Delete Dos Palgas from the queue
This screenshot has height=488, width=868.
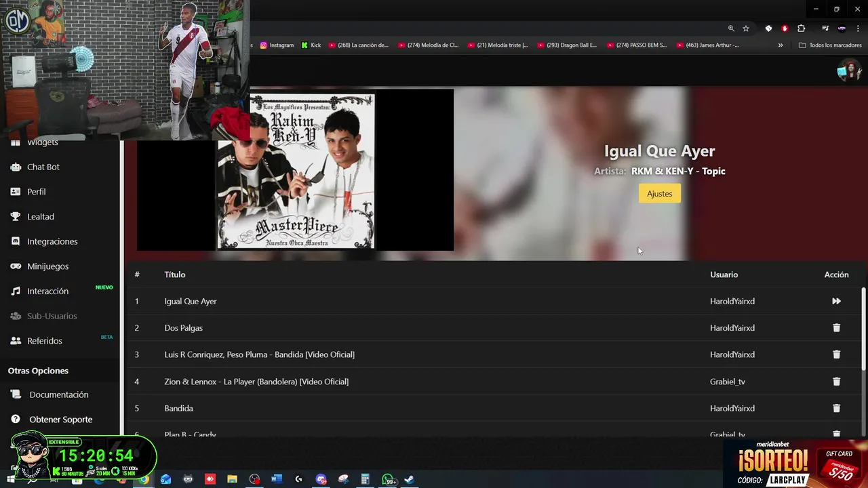click(836, 328)
